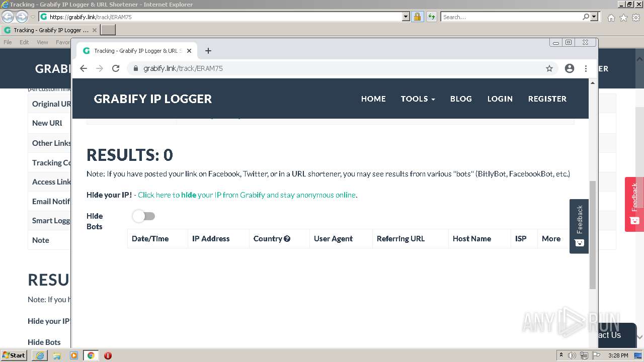Viewport: 644px width, 362px height.
Task: Click the hide your IP link
Action: 247,195
